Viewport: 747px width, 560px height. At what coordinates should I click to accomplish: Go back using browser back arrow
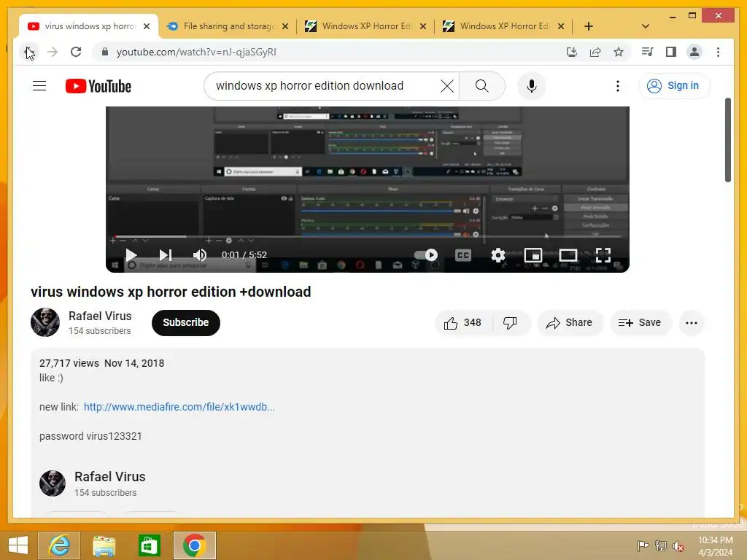click(29, 52)
